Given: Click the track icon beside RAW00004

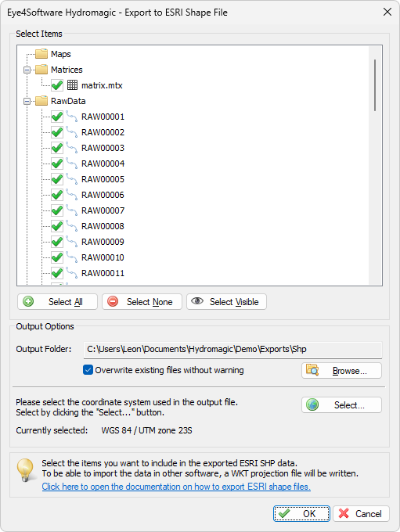Looking at the screenshot, I should click(x=72, y=164).
